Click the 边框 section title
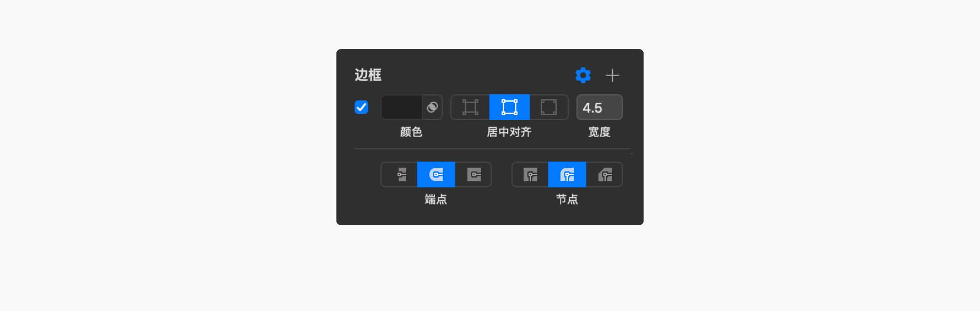 point(368,75)
